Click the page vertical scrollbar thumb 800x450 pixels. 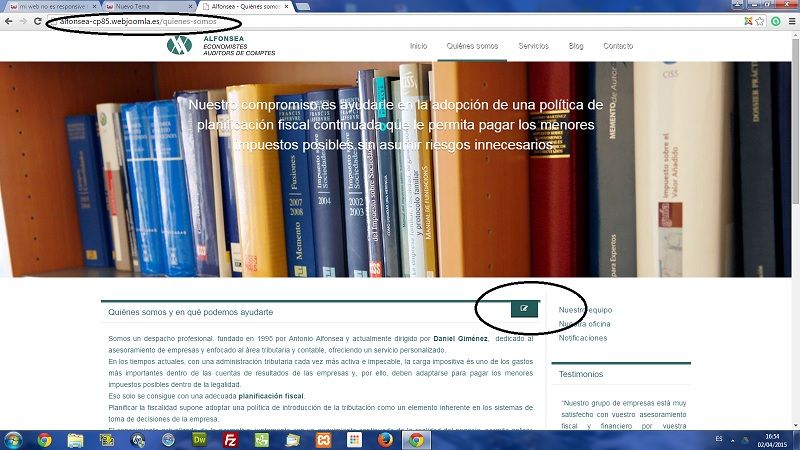pyautogui.click(x=796, y=122)
